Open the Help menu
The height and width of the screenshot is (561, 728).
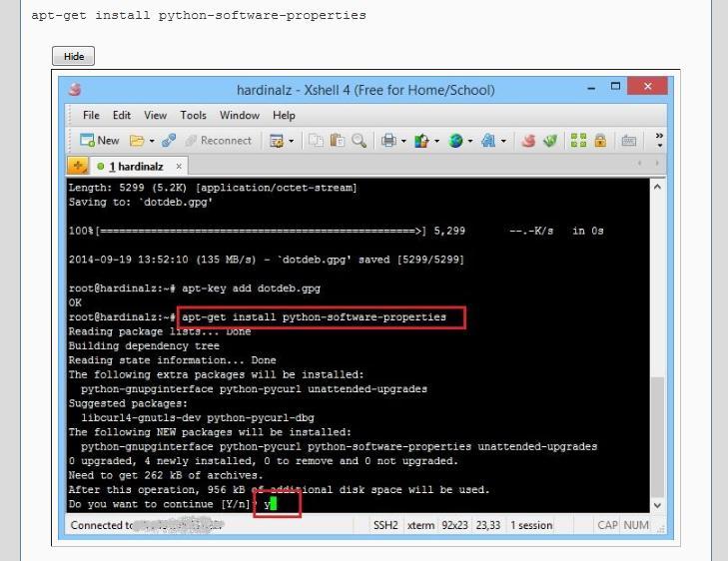coord(284,115)
